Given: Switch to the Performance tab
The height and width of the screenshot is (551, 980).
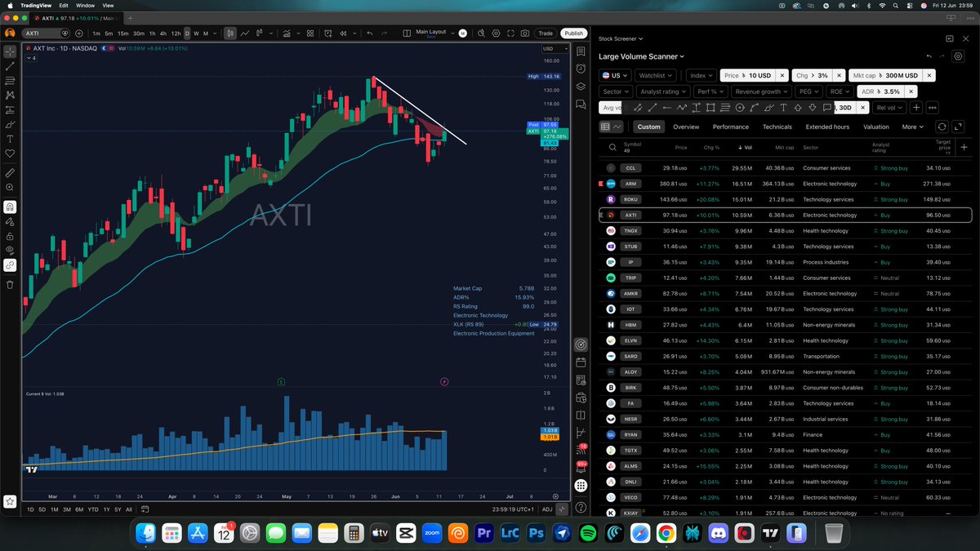Looking at the screenshot, I should pos(730,127).
